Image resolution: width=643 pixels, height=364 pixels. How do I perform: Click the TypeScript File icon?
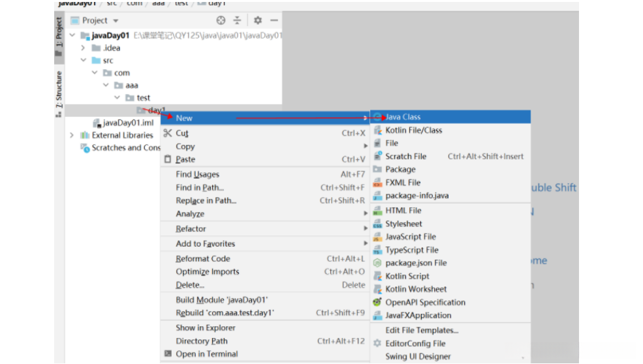(x=378, y=250)
